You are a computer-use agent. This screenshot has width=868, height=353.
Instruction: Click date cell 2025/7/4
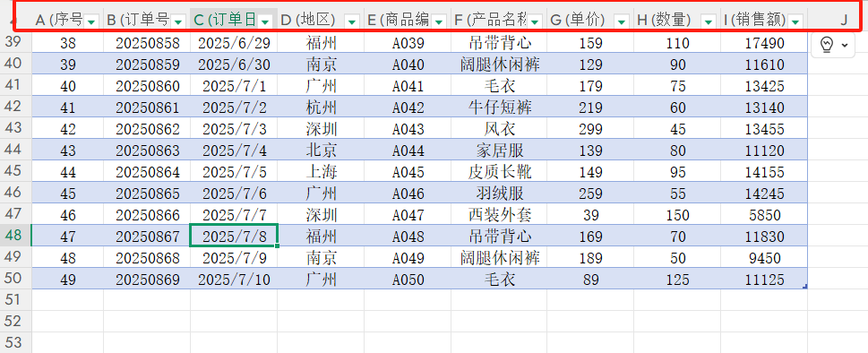tap(234, 151)
